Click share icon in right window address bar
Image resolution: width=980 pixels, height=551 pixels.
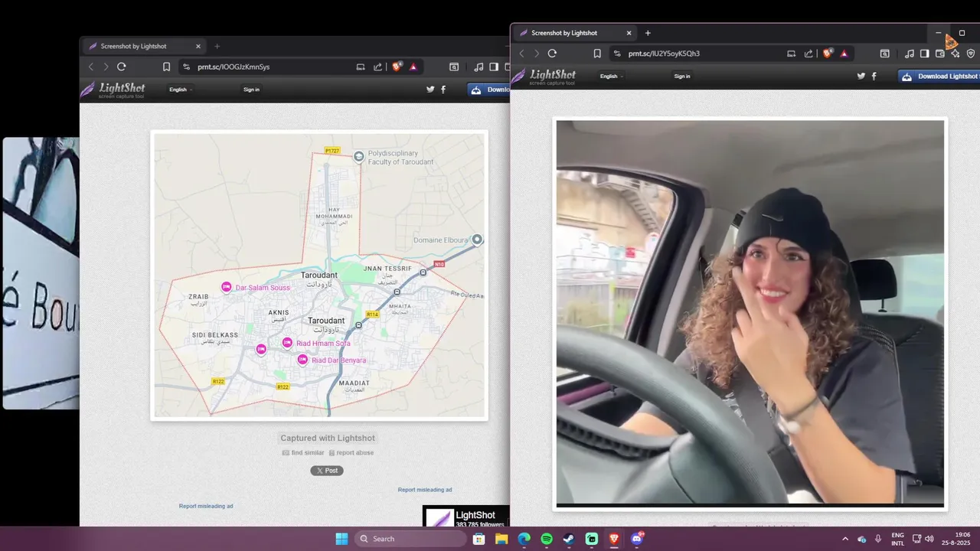coord(808,54)
